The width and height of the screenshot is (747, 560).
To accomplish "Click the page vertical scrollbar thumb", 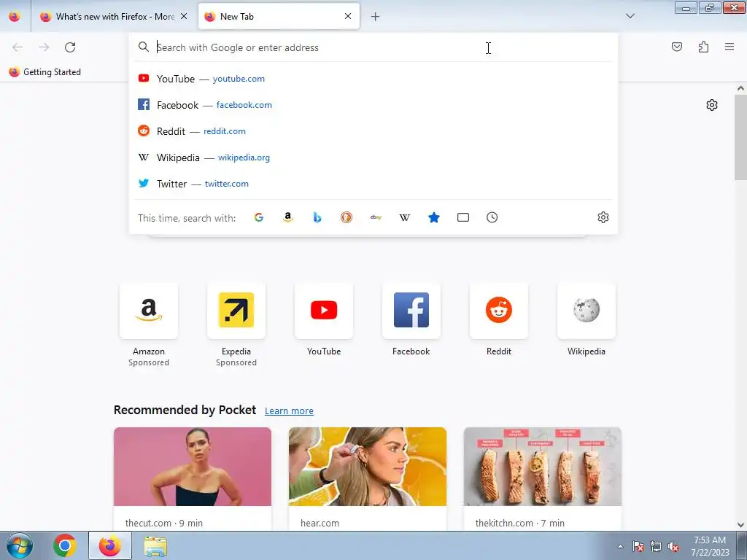I will click(741, 137).
